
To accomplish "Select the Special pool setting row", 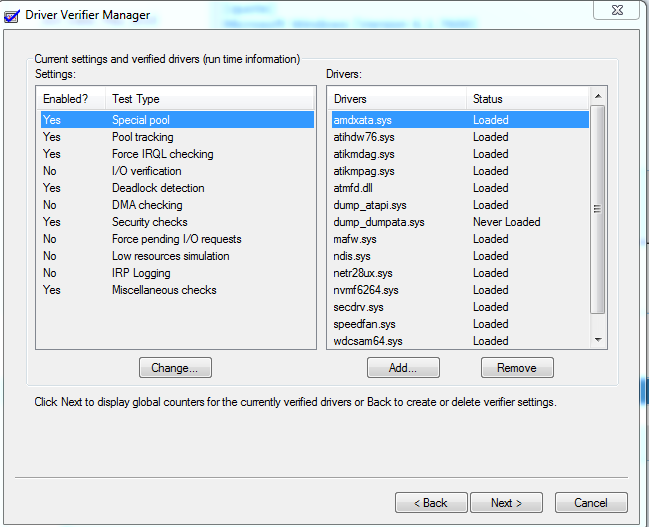I will [177, 120].
